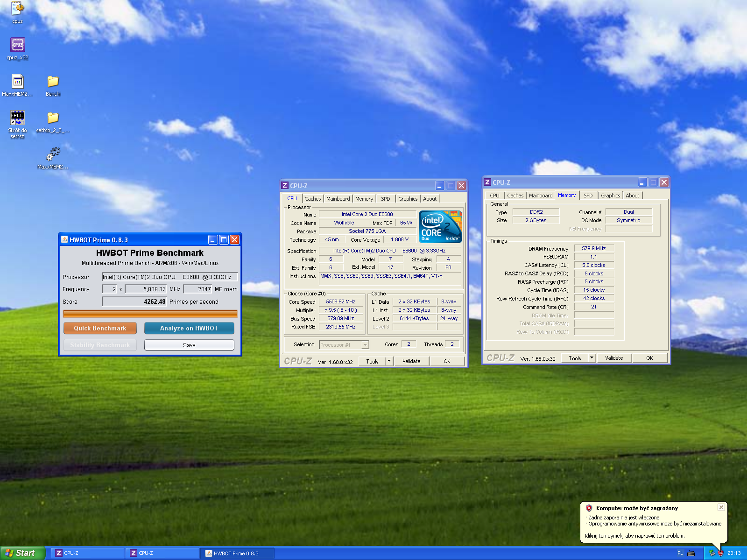Select Memory tab in right CPU-Z window
This screenshot has width=747, height=560.
point(567,195)
